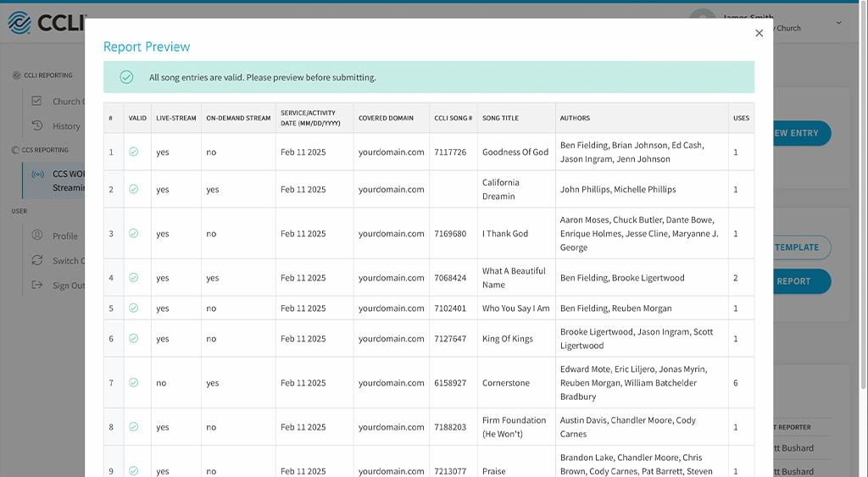Click the CCLI logo icon
868x477 pixels.
[19, 23]
